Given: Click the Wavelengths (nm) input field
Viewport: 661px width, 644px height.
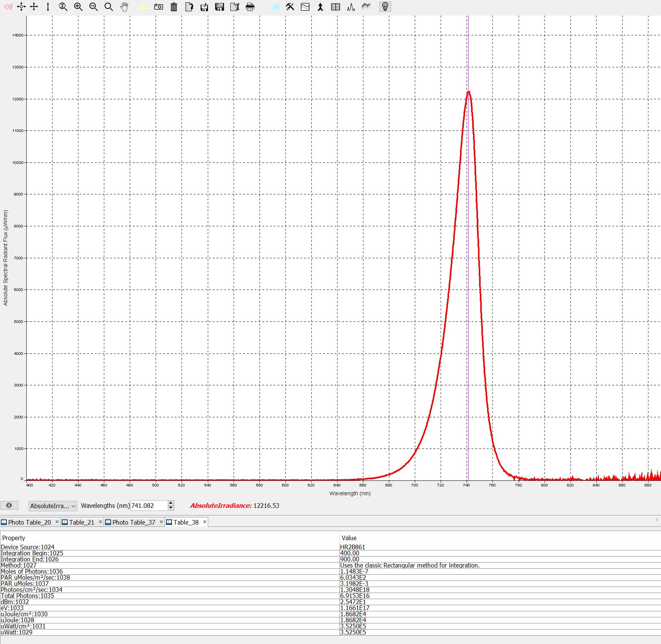Looking at the screenshot, I should (148, 506).
